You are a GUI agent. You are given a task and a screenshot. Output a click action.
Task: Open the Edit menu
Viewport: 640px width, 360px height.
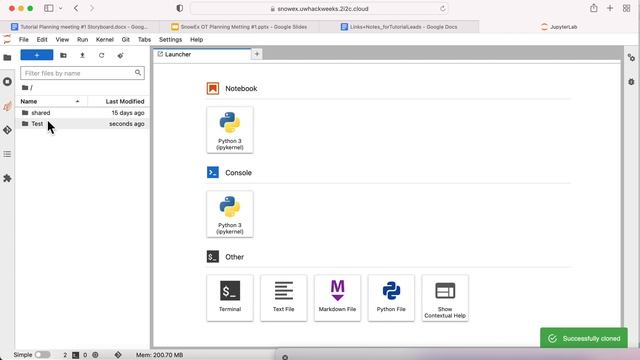click(42, 40)
